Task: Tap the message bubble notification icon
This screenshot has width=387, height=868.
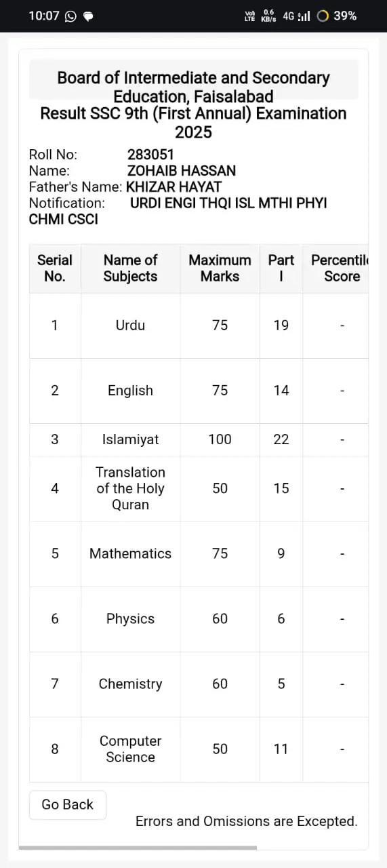Action: 88,16
